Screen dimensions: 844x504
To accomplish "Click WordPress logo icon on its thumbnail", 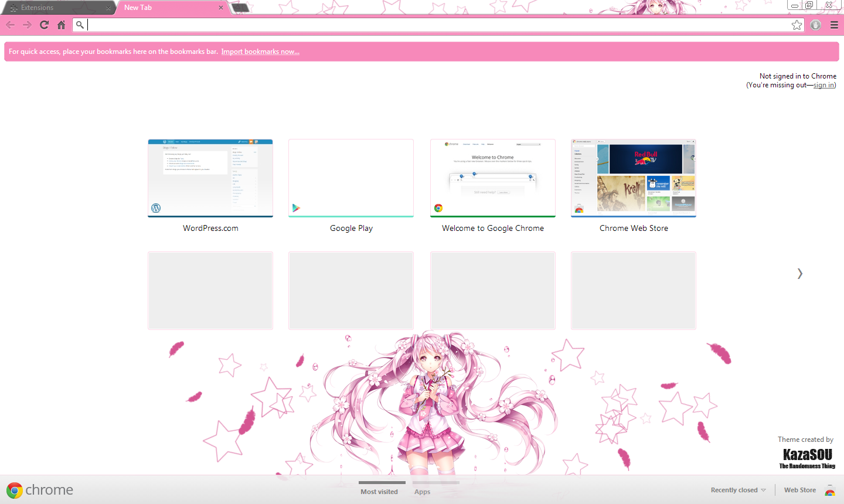I will pos(156,208).
